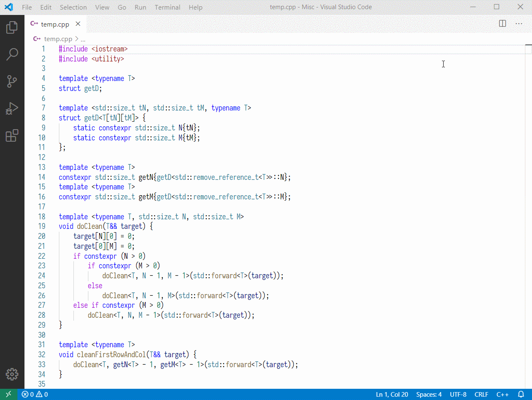Screen dimensions: 532x400
Task: Click the minimap scrollbar area
Action: click(x=528, y=50)
